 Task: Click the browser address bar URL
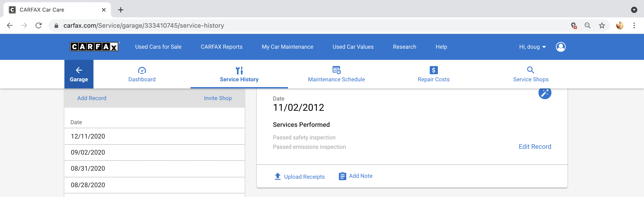tap(144, 25)
